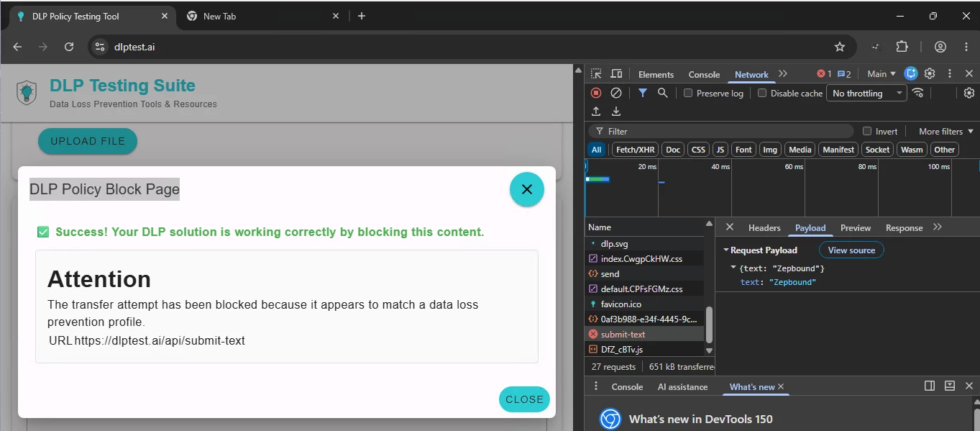Toggle drawer dock side icon
The width and height of the screenshot is (980, 431).
[x=930, y=386]
